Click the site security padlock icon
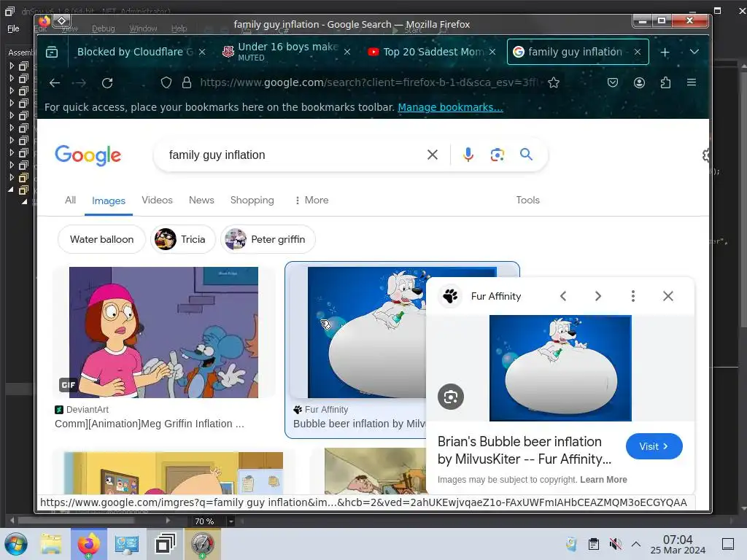The image size is (747, 560). point(187,83)
